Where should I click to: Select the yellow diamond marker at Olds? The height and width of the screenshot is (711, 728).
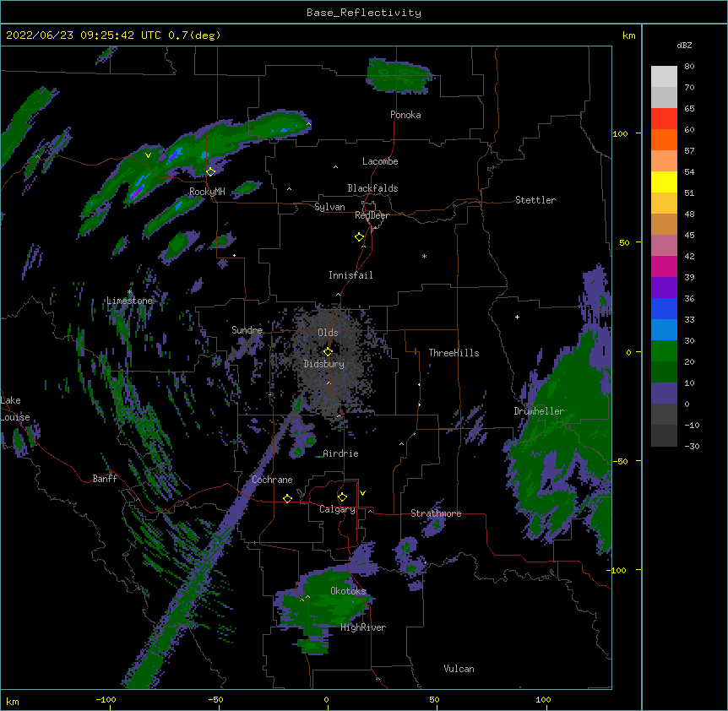coord(328,352)
